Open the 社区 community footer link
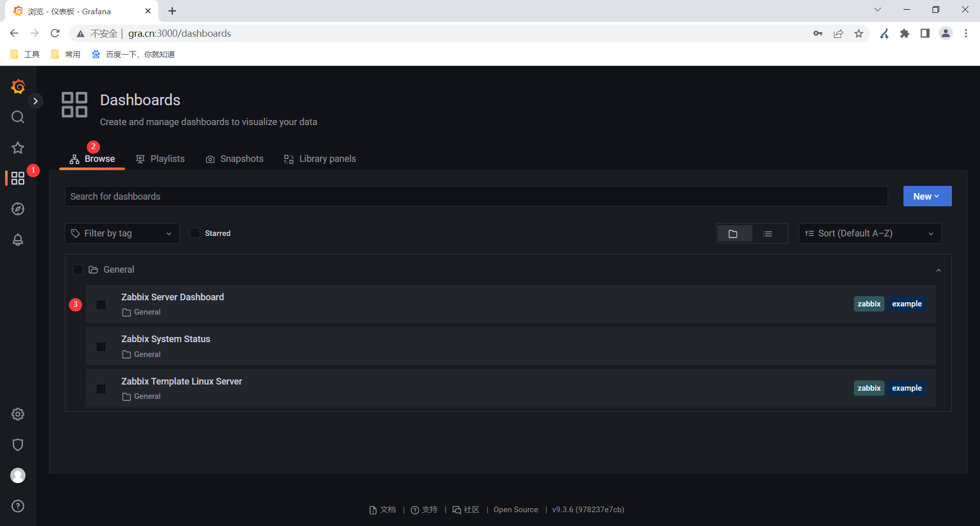 click(x=466, y=510)
